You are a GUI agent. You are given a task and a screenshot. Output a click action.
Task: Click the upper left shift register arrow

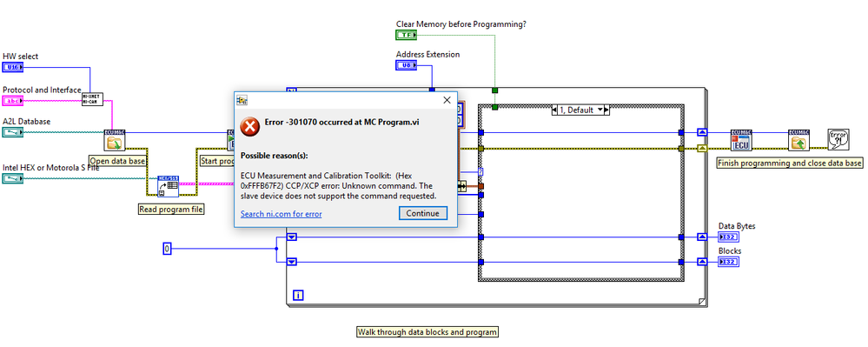(292, 237)
